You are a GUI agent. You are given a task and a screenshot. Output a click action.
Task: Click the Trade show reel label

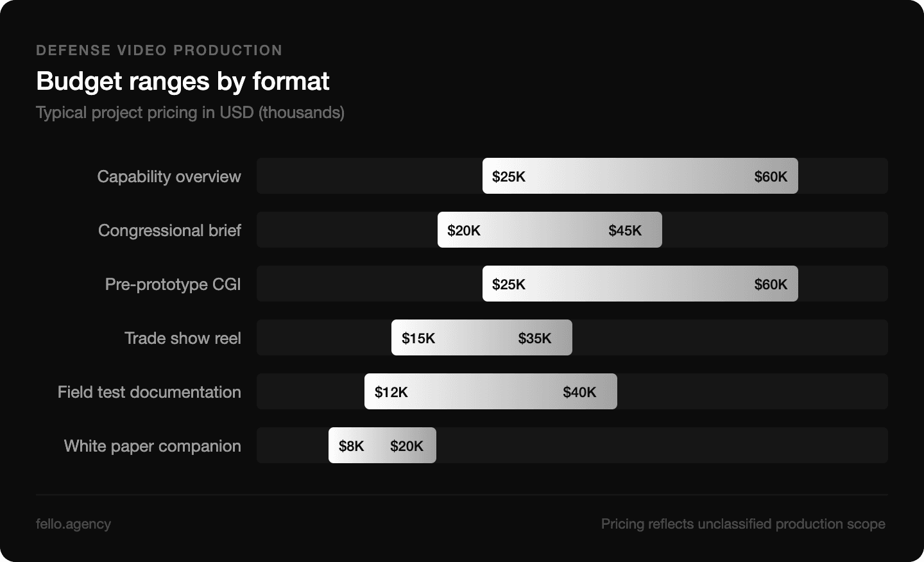point(182,338)
